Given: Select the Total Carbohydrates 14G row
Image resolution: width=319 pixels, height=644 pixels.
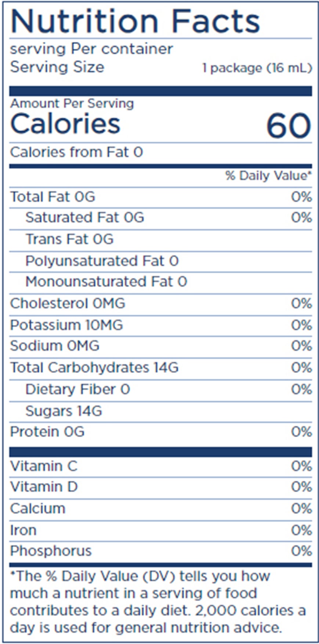Looking at the screenshot, I should [161, 368].
